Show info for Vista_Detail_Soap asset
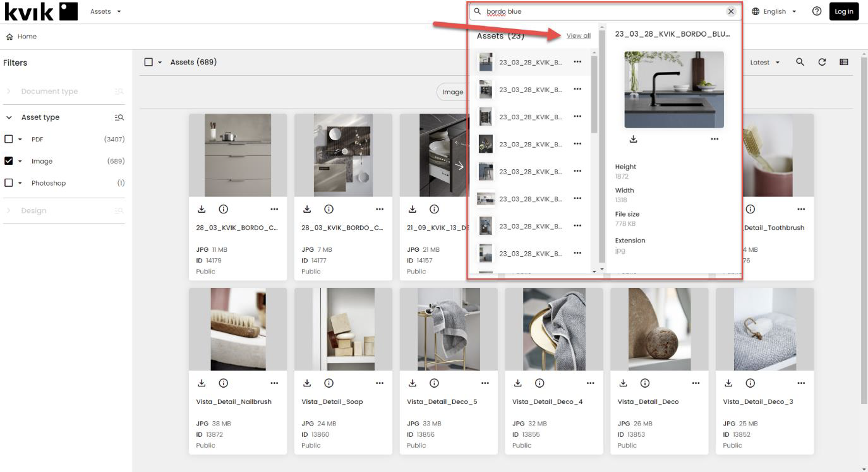The height and width of the screenshot is (472, 868). click(328, 383)
